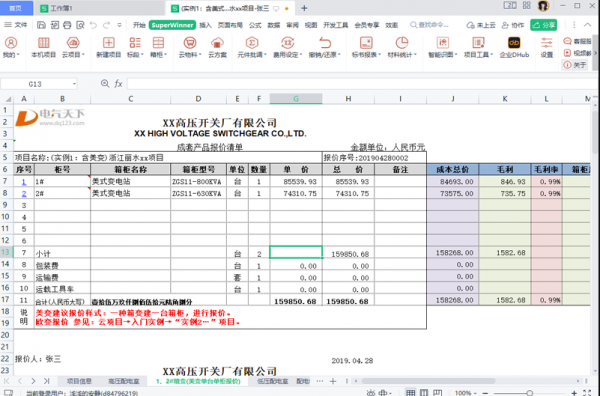Click the 未上云 cloud status button
Viewport: 600px width, 396px height.
481,25
